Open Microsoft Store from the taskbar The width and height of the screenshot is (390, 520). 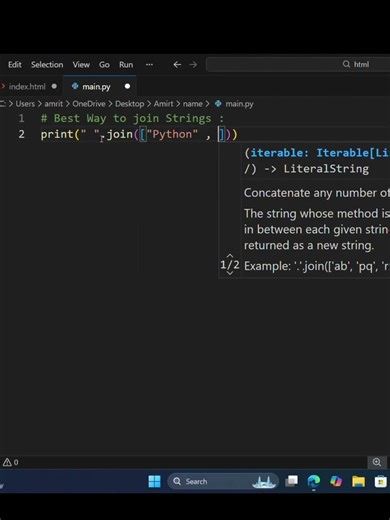tap(380, 481)
